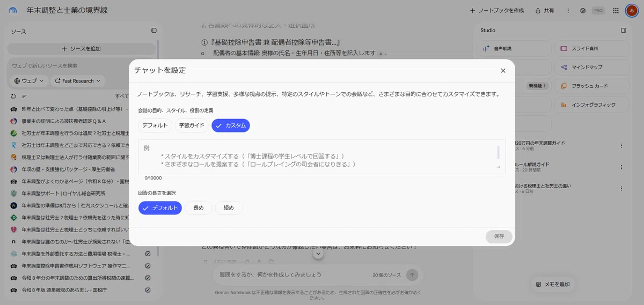Click the refresh sources icon
This screenshot has height=305, width=644.
click(x=14, y=96)
